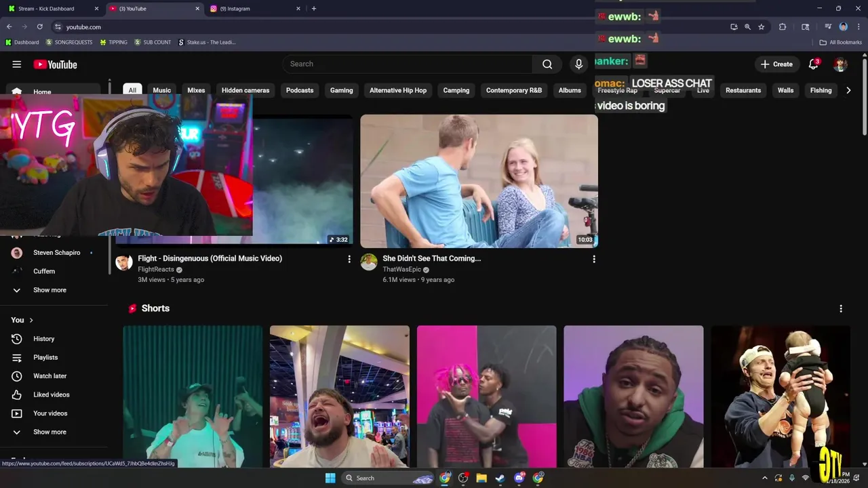Open the YouTube hamburger guide menu

[x=16, y=64]
